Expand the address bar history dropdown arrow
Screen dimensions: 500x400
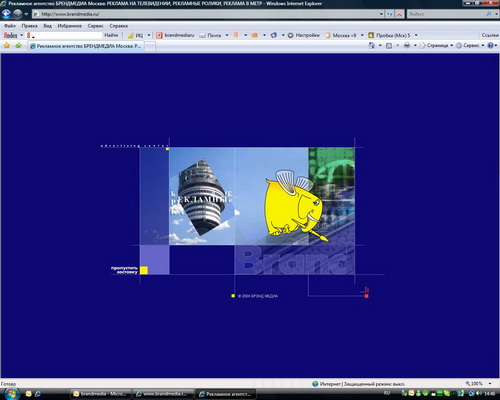tap(381, 14)
